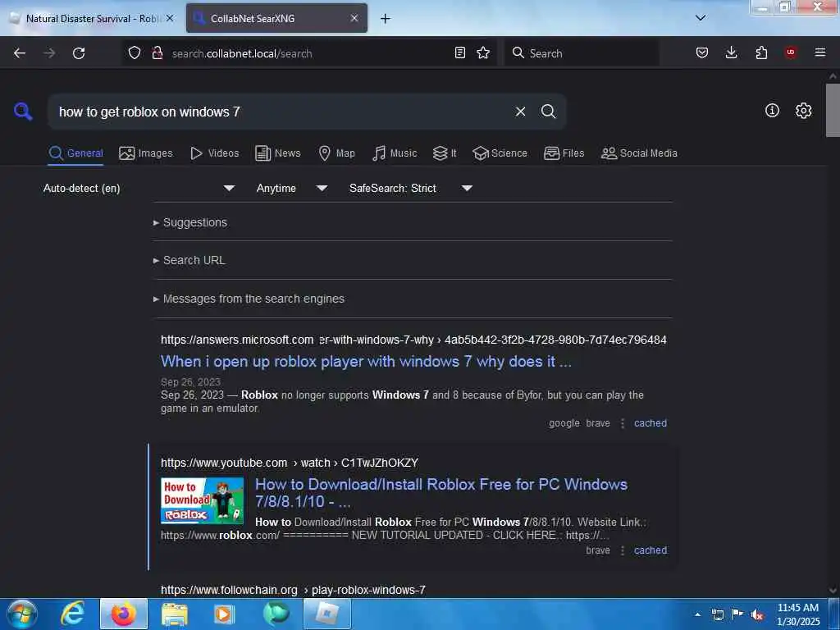
Task: Click the taskbar clock 11:45 AM
Action: coord(797,608)
